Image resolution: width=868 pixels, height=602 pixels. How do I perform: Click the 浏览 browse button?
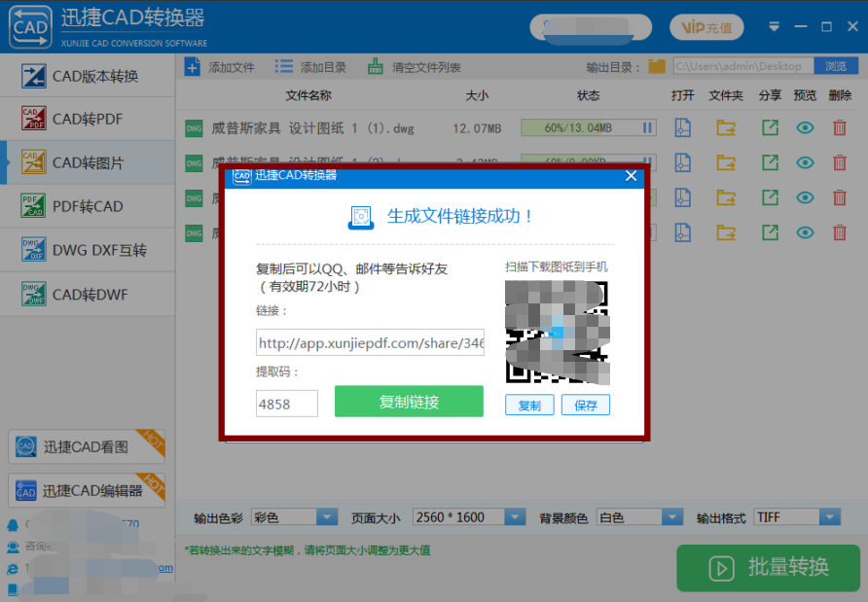click(836, 66)
